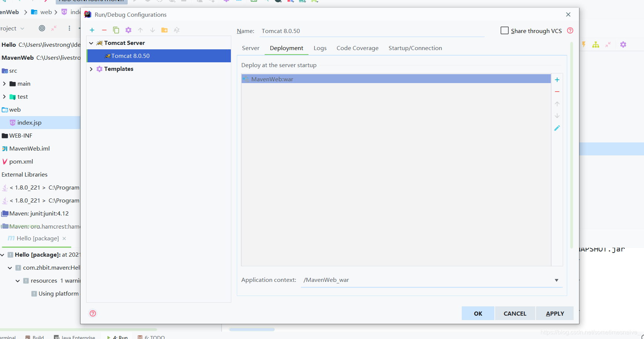Expand the test folder
Image resolution: width=644 pixels, height=339 pixels.
click(x=4, y=97)
